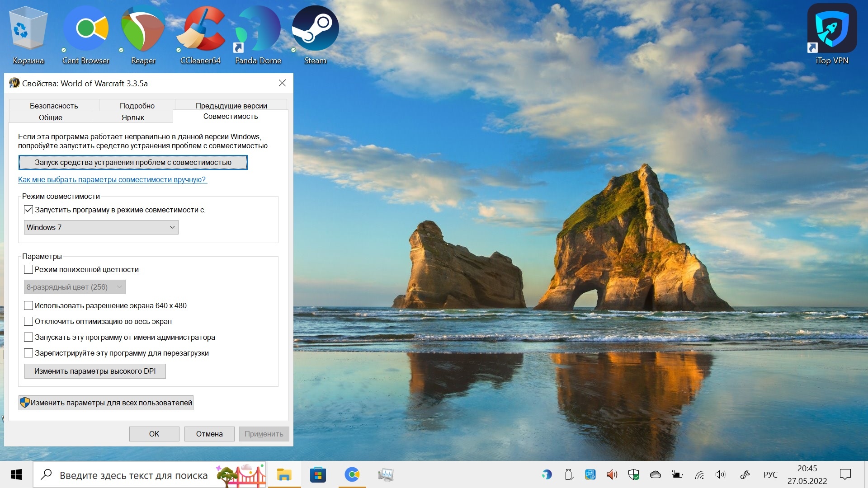Select the Steam desktop icon
The image size is (868, 488).
(x=315, y=35)
